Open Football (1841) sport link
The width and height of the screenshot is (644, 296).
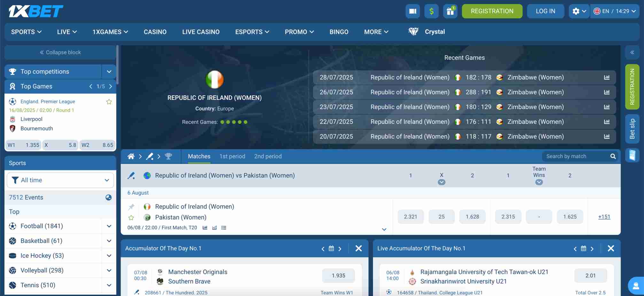click(42, 226)
